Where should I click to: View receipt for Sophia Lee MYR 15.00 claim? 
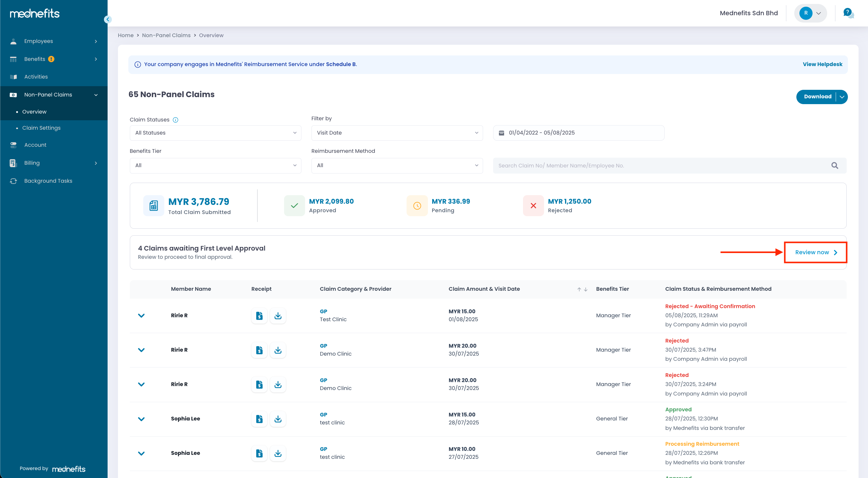click(259, 419)
